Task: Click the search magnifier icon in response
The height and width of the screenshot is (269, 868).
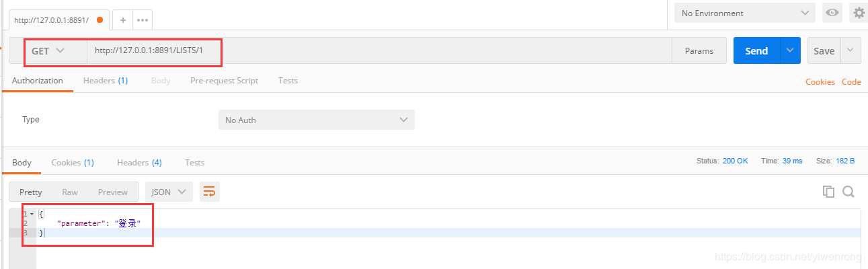Action: [849, 192]
